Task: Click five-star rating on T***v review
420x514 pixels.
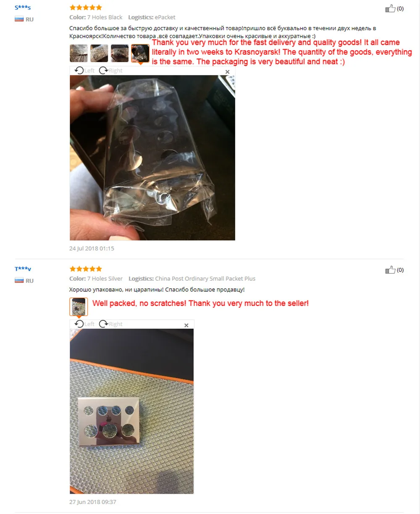Action: click(x=86, y=269)
